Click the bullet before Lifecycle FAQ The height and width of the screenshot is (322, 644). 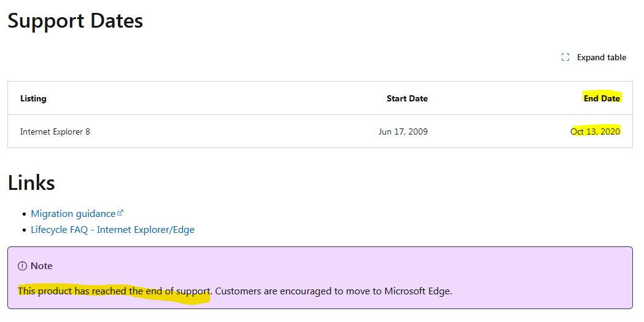(x=24, y=230)
